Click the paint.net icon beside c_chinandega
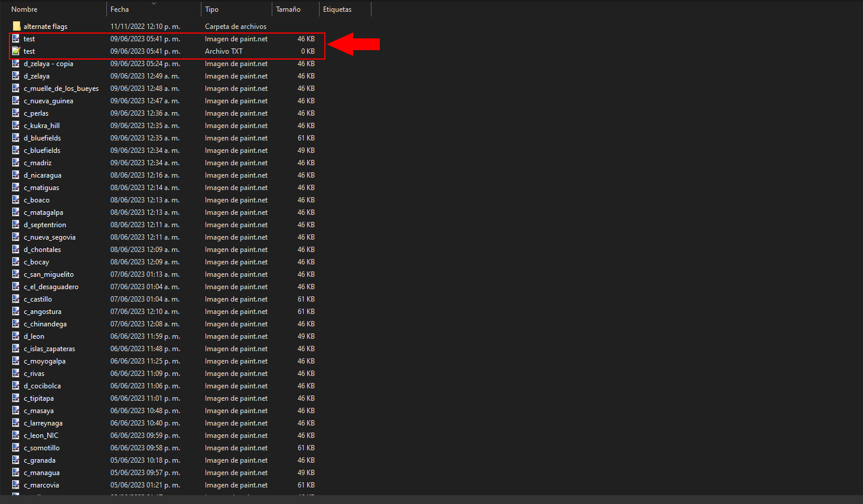Screen dimensions: 863x504 15,323
